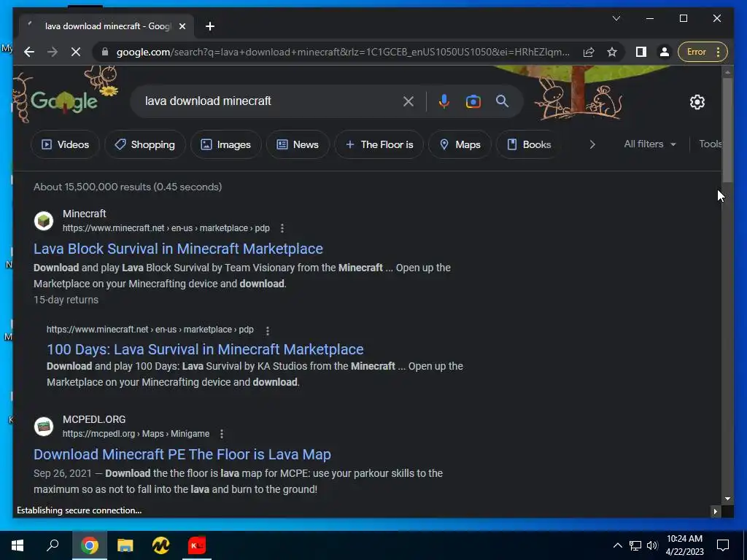
Task: Open more options for MCPEDL.ORG result
Action: click(222, 434)
